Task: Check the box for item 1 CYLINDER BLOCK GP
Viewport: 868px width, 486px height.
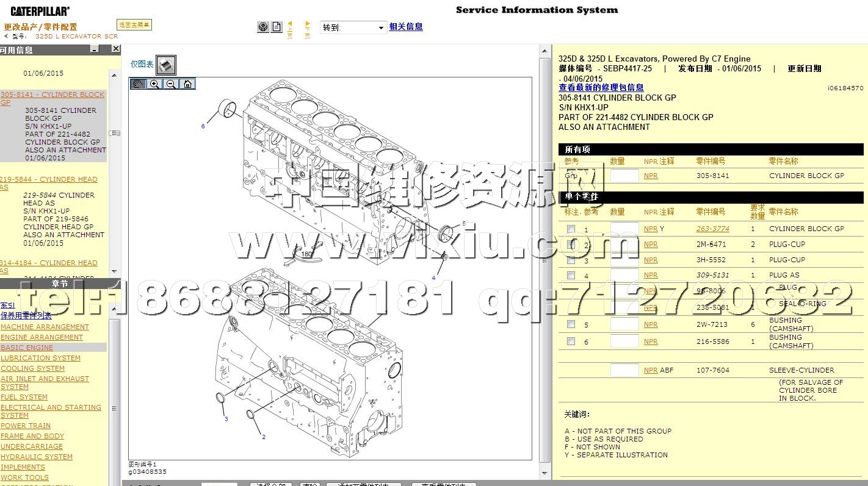Action: (571, 229)
